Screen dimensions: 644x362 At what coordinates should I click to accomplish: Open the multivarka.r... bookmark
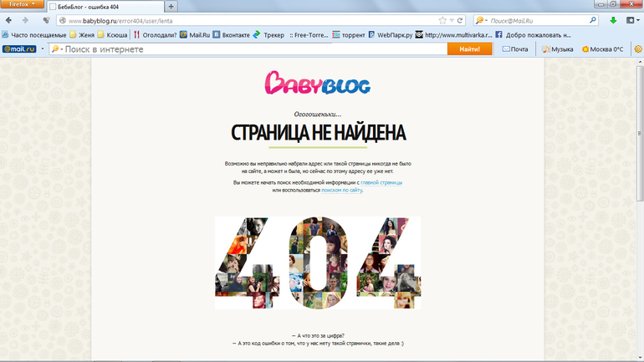(x=453, y=35)
